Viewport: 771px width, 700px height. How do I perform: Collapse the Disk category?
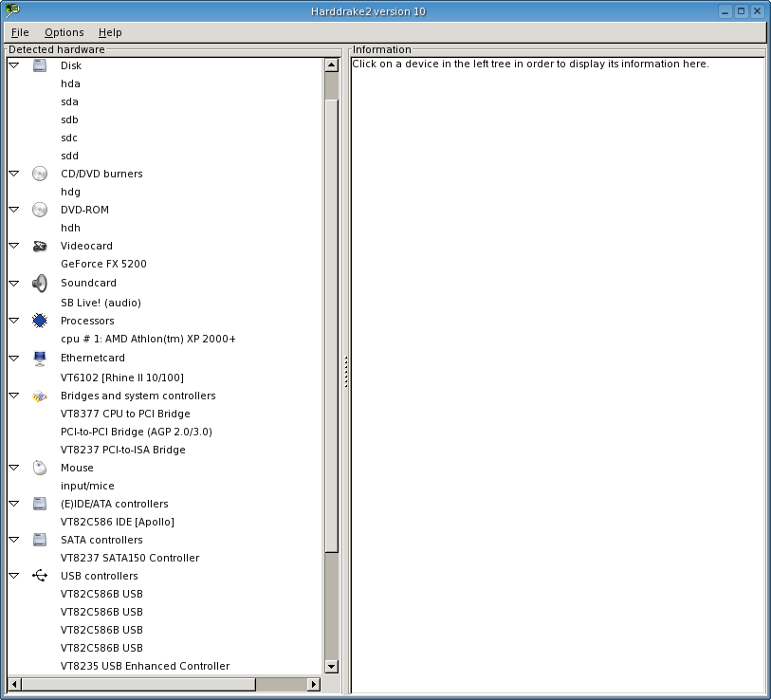14,65
